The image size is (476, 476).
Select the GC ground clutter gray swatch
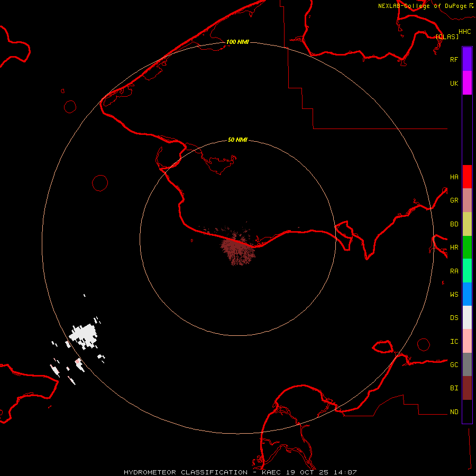point(467,364)
